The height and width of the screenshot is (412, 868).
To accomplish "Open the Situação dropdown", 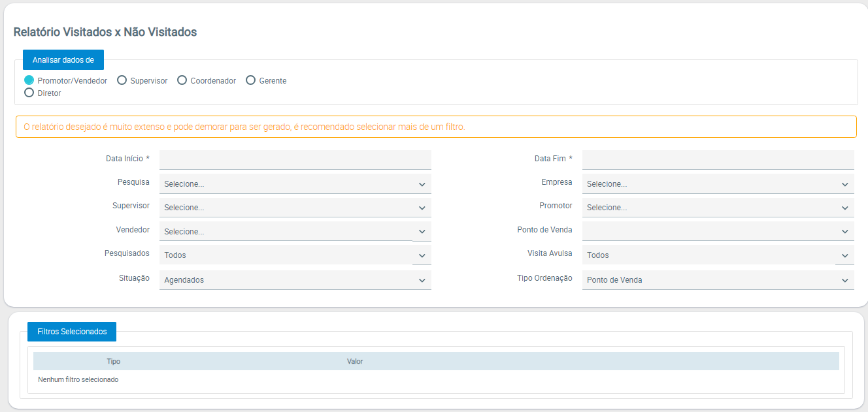I will click(x=295, y=280).
